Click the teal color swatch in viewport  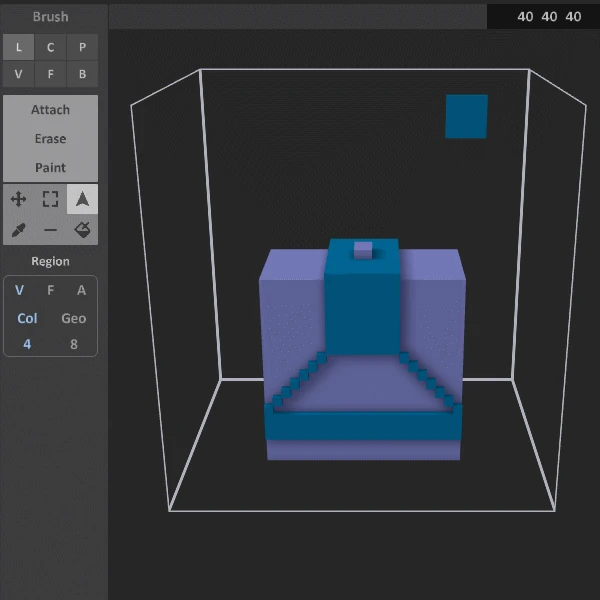click(466, 117)
